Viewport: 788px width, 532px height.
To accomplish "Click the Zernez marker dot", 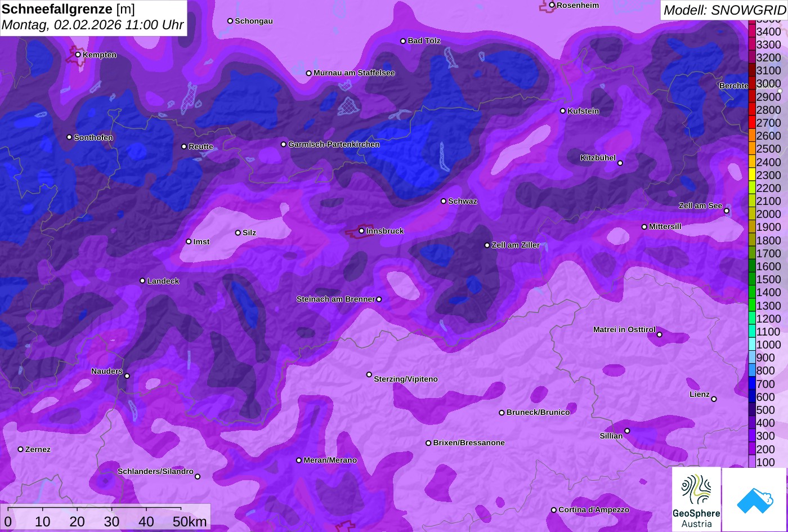I will 21,449.
